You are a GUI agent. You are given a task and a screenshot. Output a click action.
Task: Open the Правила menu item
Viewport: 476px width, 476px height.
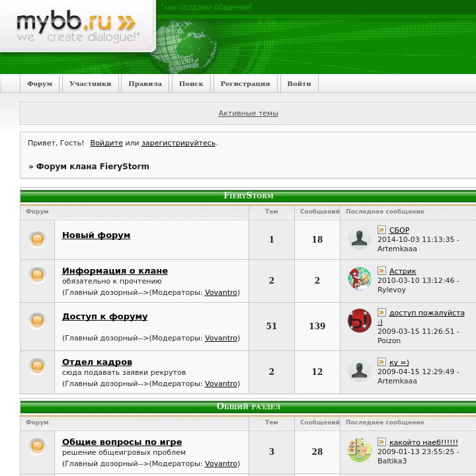point(145,83)
